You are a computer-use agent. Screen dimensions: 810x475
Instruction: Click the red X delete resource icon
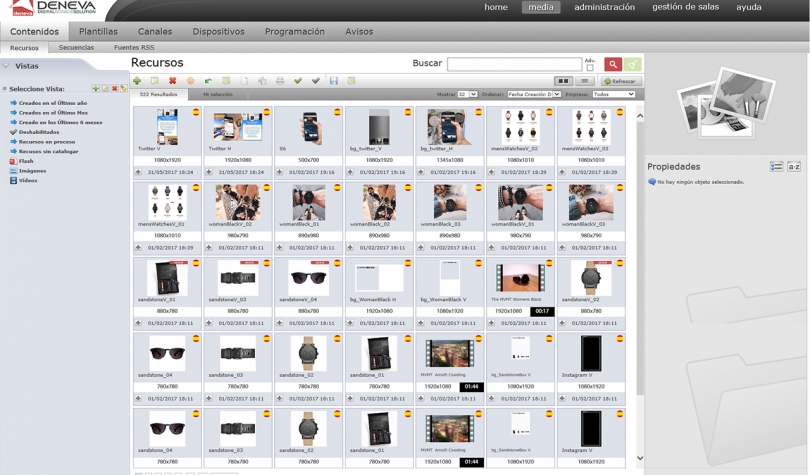point(172,81)
